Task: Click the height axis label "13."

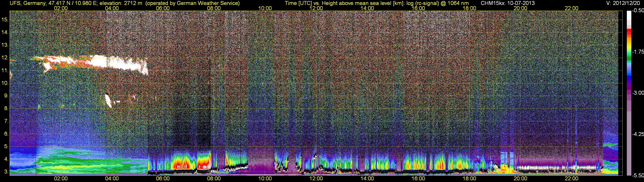Action: click(x=5, y=45)
